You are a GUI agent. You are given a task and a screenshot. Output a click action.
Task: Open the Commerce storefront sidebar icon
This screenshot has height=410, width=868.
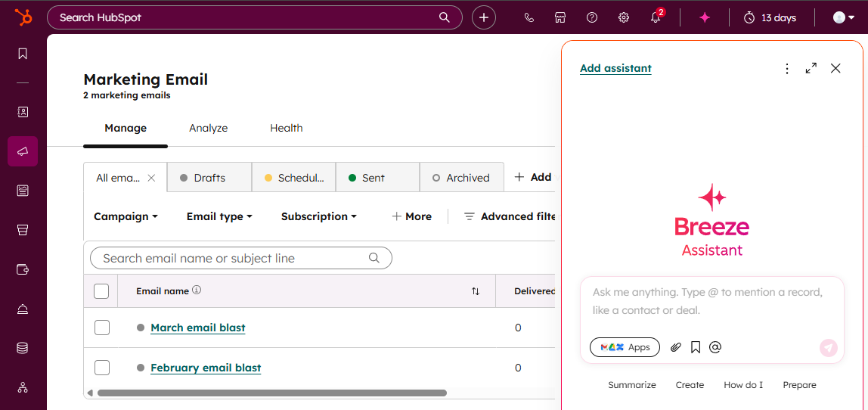click(x=23, y=230)
